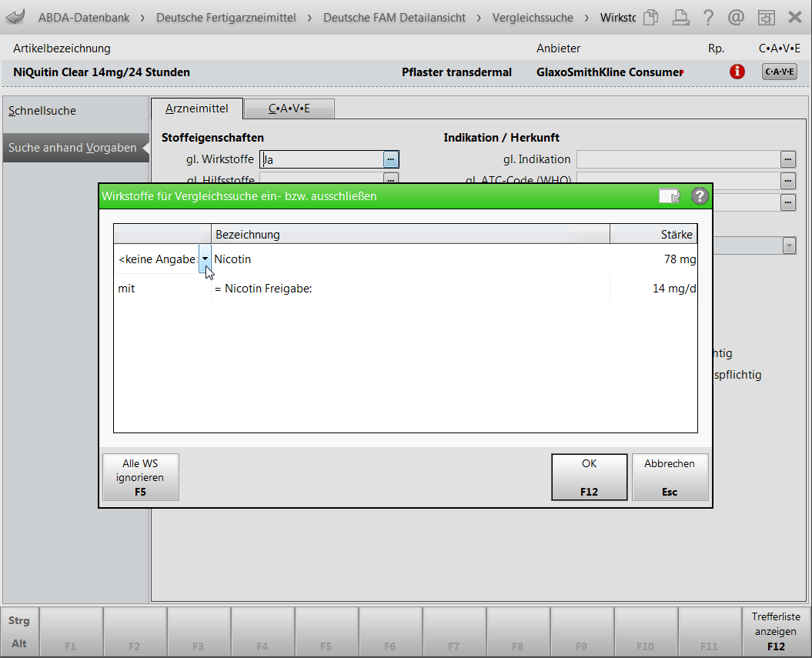Expand the <keine Angabe> dropdown for Nicotin
This screenshot has height=658, width=812.
click(205, 259)
